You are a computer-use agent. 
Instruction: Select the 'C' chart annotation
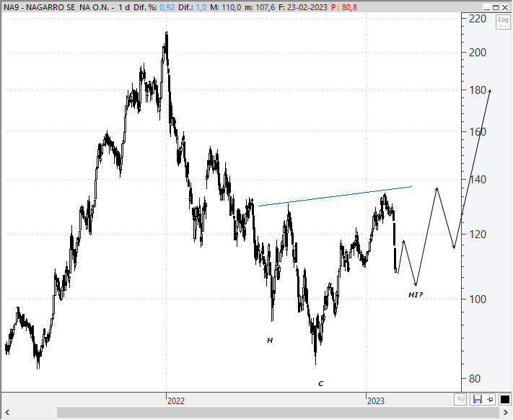321,383
